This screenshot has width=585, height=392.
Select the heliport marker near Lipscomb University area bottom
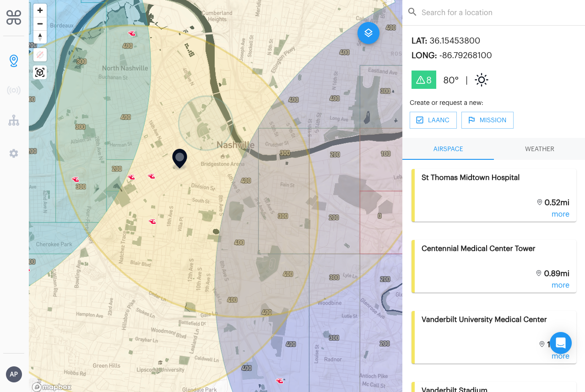click(x=280, y=381)
